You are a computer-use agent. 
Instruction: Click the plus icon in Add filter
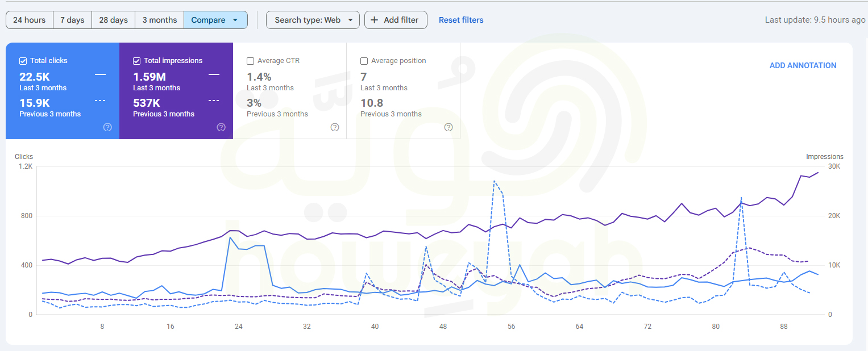click(x=374, y=20)
